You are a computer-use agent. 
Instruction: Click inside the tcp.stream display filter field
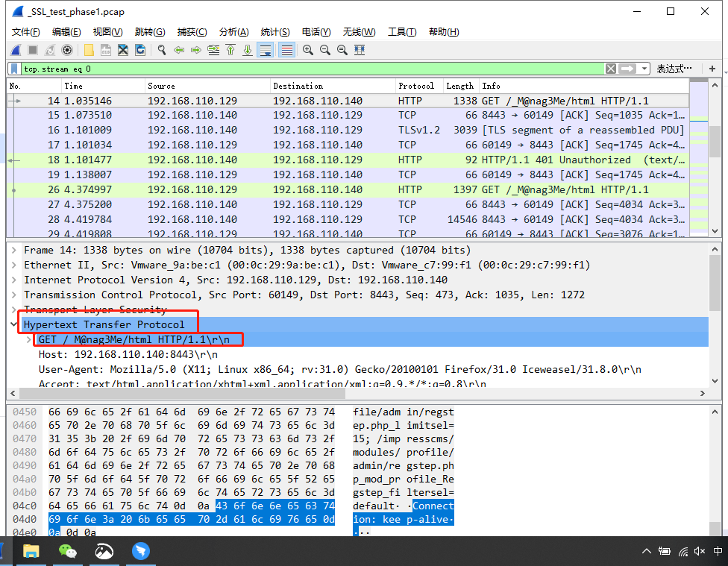click(298, 69)
